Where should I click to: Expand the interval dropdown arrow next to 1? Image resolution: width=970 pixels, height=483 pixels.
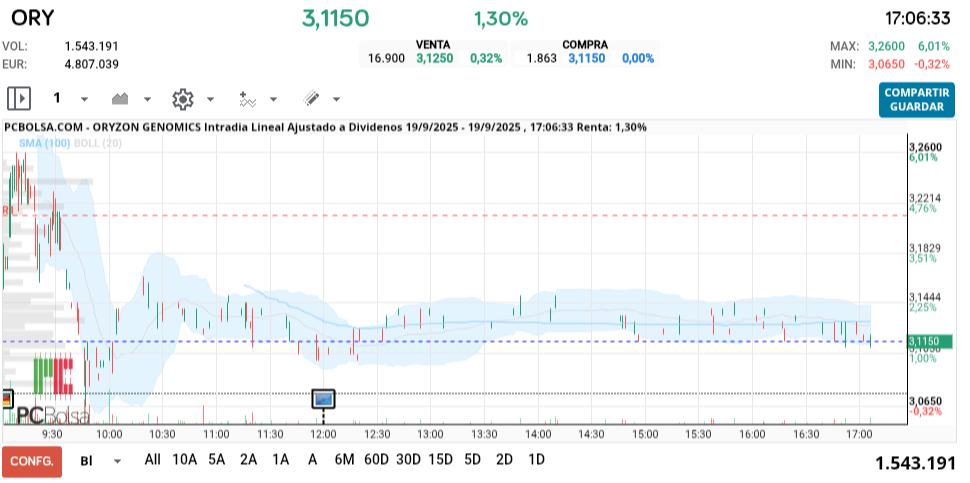(85, 99)
